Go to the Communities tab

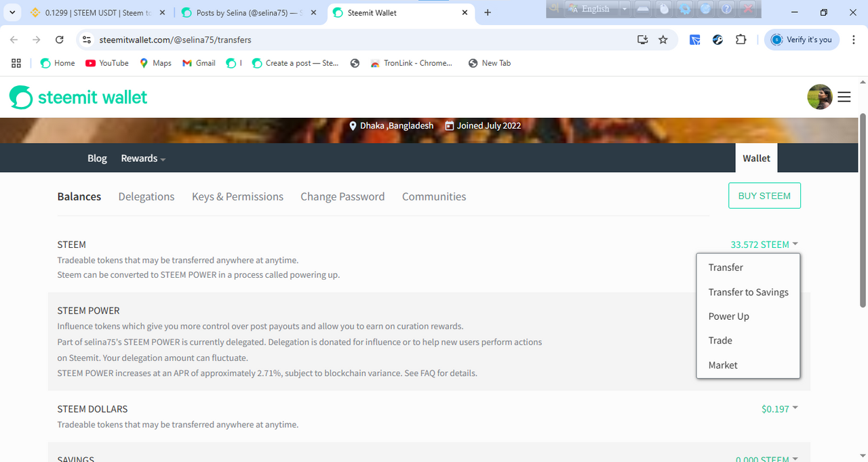pos(434,196)
